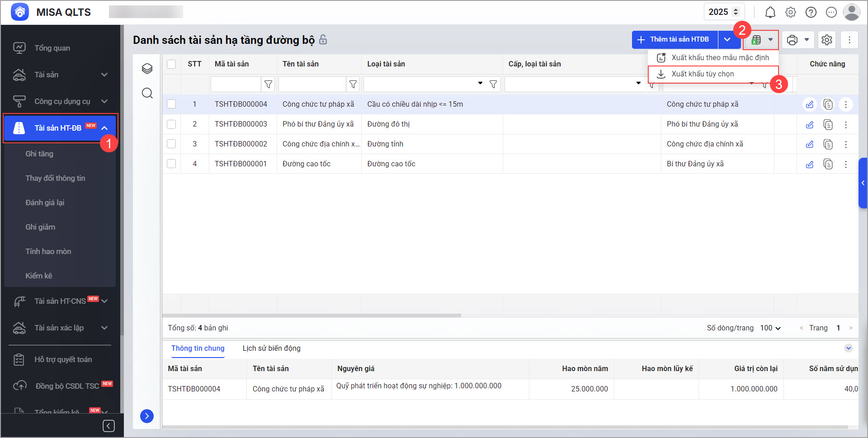This screenshot has width=868, height=438.
Task: Open Ghi tăng in the sidebar
Action: (39, 154)
